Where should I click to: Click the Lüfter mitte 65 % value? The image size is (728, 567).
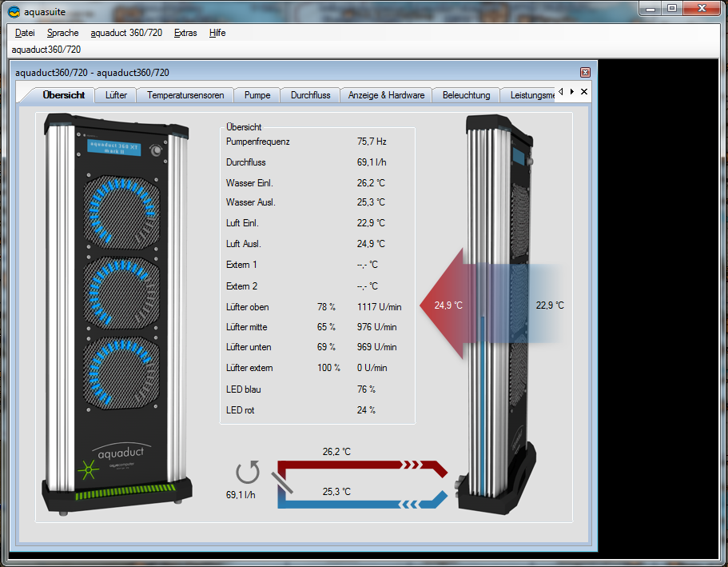tap(326, 327)
